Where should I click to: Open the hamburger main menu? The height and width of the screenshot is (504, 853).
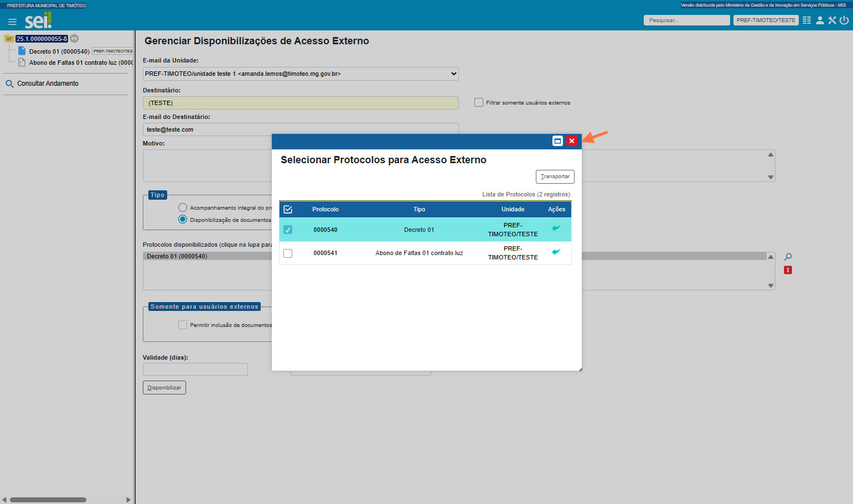coord(12,22)
